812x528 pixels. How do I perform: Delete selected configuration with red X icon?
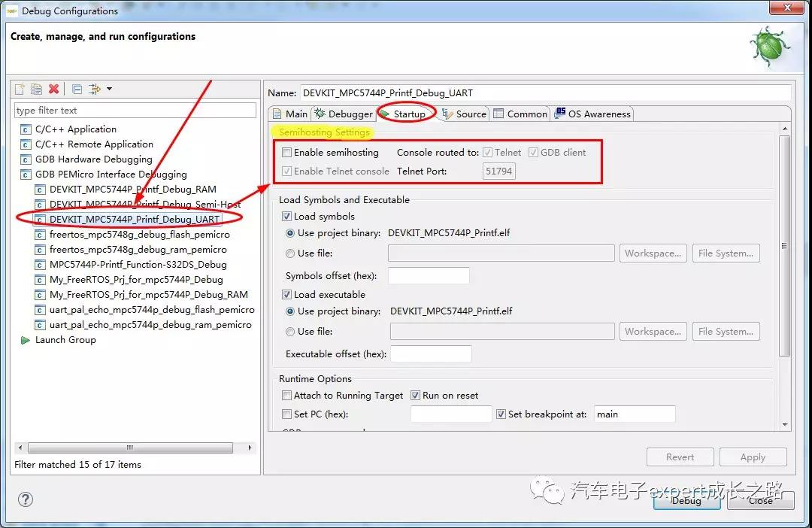point(54,89)
